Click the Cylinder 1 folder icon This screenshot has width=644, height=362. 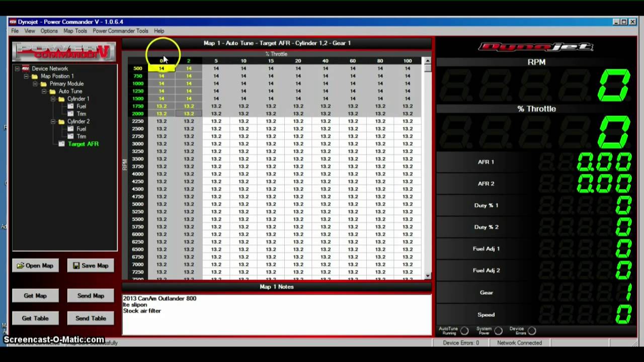61,99
